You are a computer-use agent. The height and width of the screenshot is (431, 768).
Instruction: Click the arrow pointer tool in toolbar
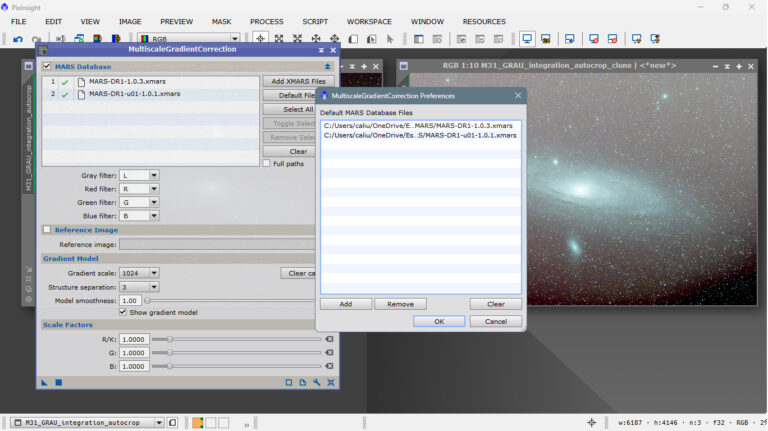(x=390, y=39)
